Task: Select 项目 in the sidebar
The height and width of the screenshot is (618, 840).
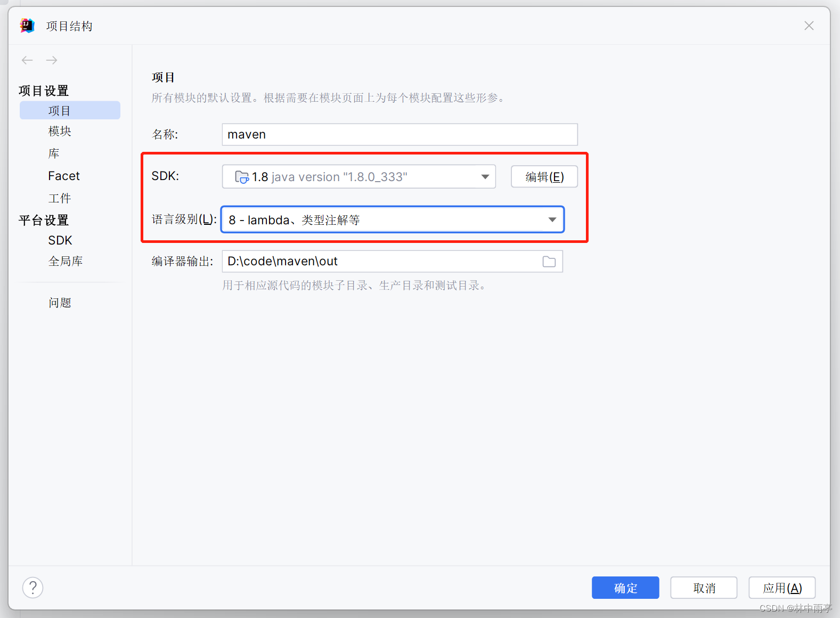Action: [70, 110]
